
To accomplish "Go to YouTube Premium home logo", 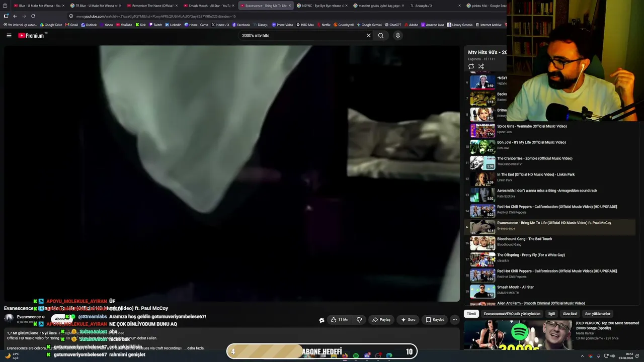I will 32,36.
